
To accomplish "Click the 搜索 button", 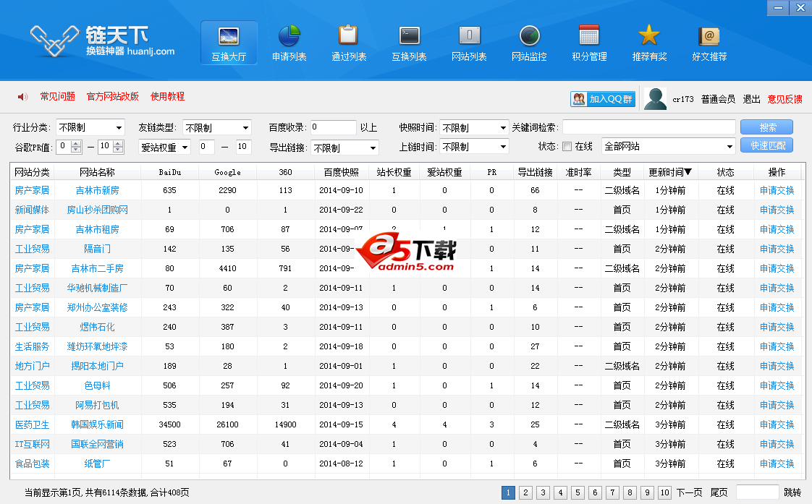I will pyautogui.click(x=766, y=127).
